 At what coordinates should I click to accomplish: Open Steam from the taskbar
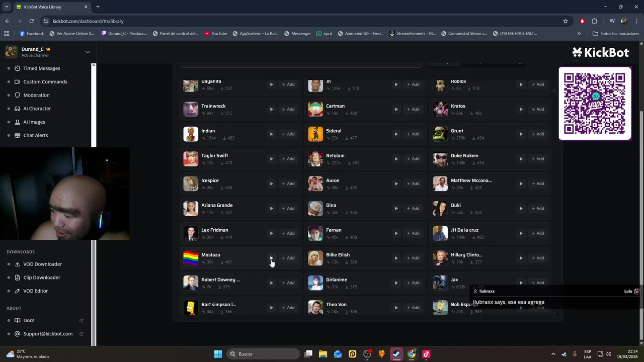[396, 354]
